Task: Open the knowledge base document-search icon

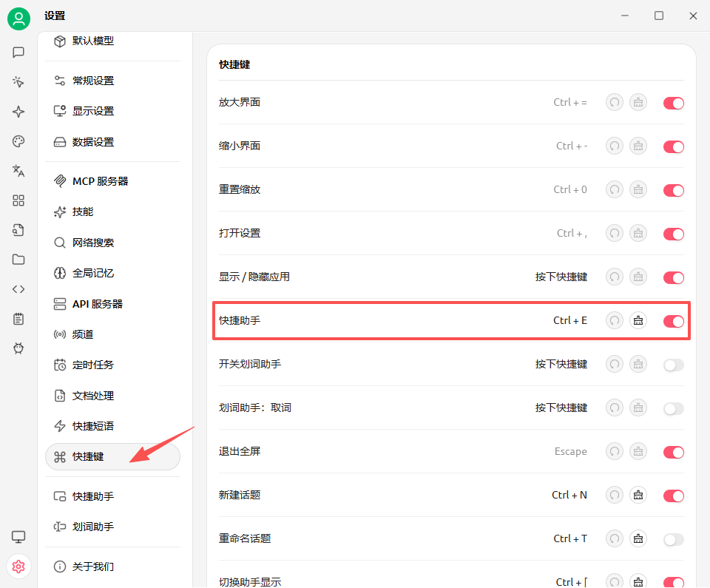Action: 18,230
